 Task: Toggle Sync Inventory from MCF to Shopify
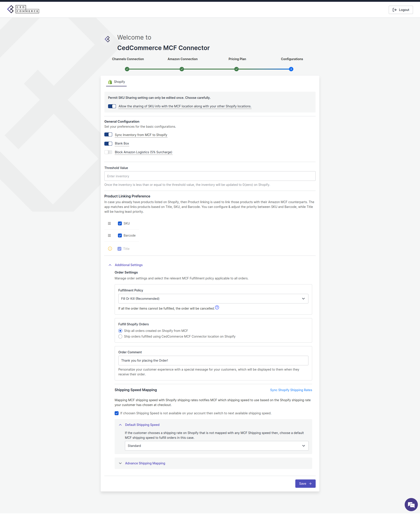[108, 135]
